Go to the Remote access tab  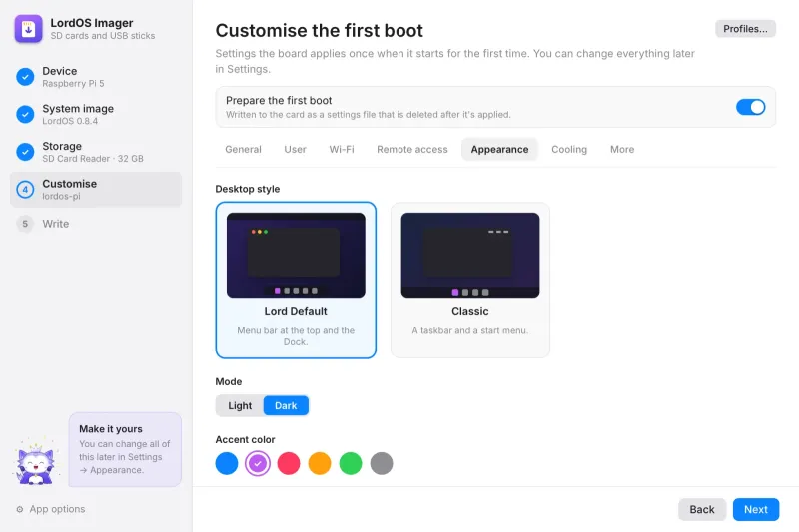(412, 149)
